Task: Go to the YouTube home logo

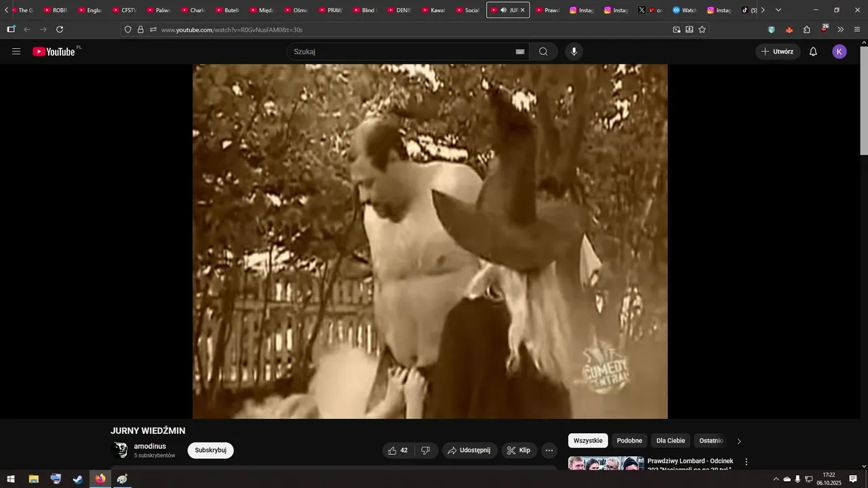Action: pos(54,52)
